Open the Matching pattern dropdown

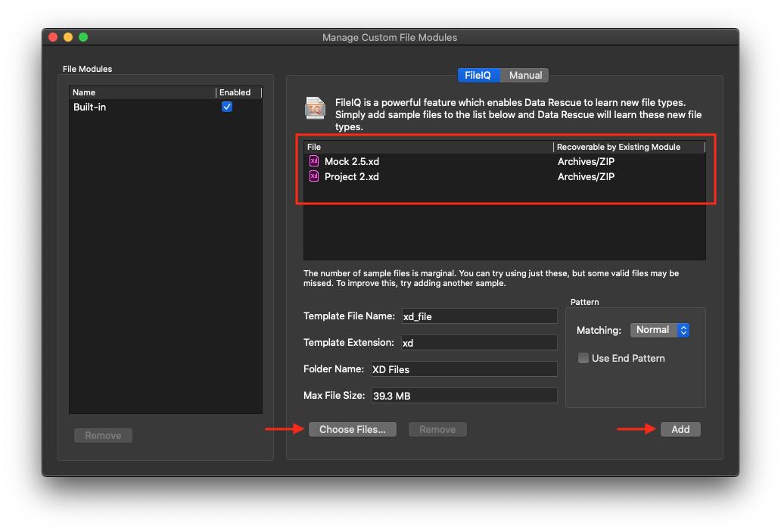tap(659, 330)
